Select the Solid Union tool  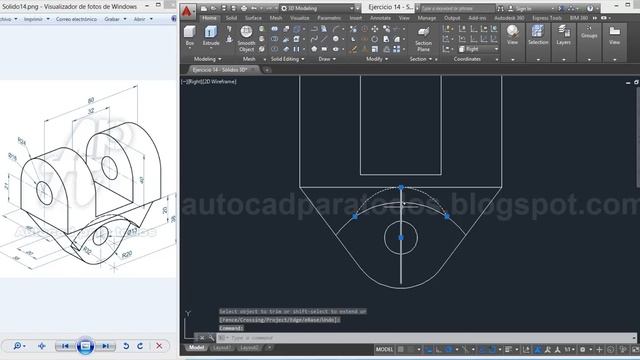point(274,29)
